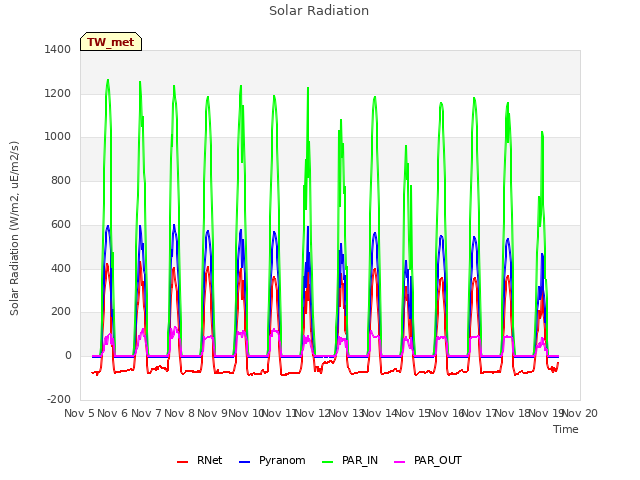This screenshot has width=640, height=480.
Task: Click the 1000 y-axis tick label
Action: click(x=58, y=137)
